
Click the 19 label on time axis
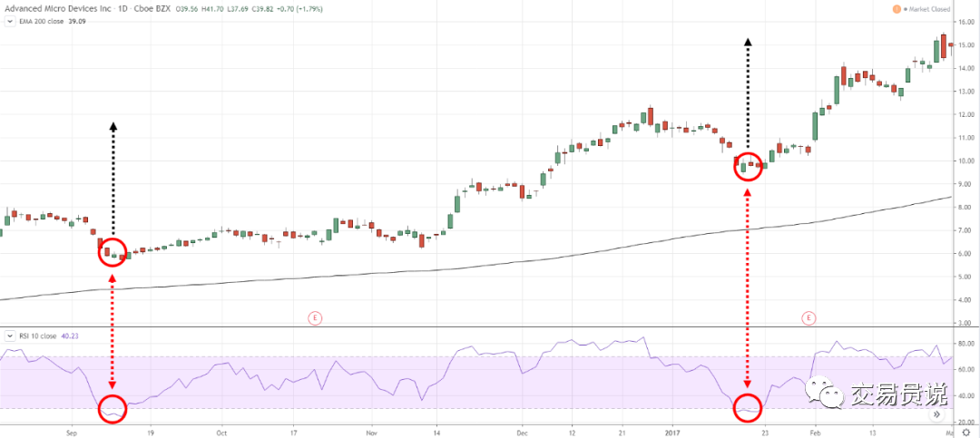click(150, 432)
